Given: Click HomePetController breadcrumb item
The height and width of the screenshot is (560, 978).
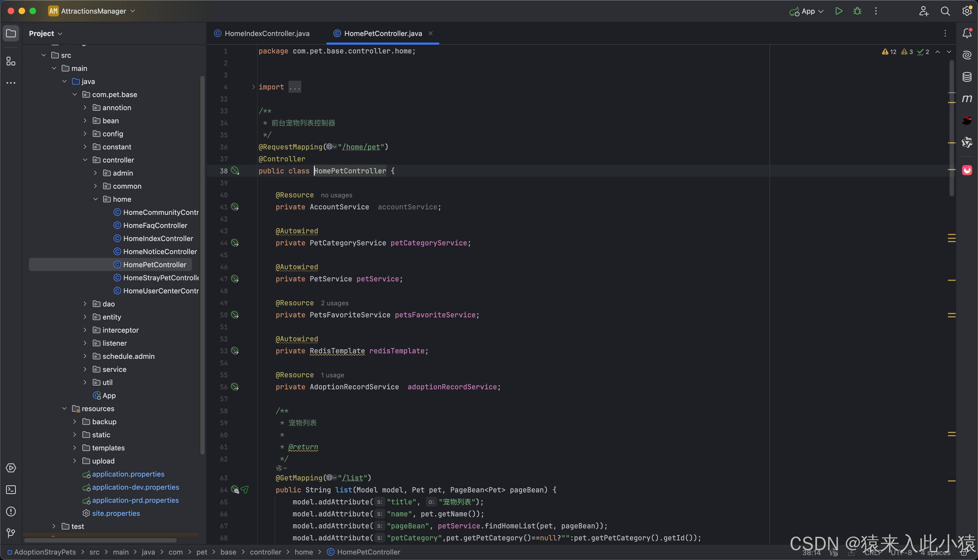Looking at the screenshot, I should 364,552.
